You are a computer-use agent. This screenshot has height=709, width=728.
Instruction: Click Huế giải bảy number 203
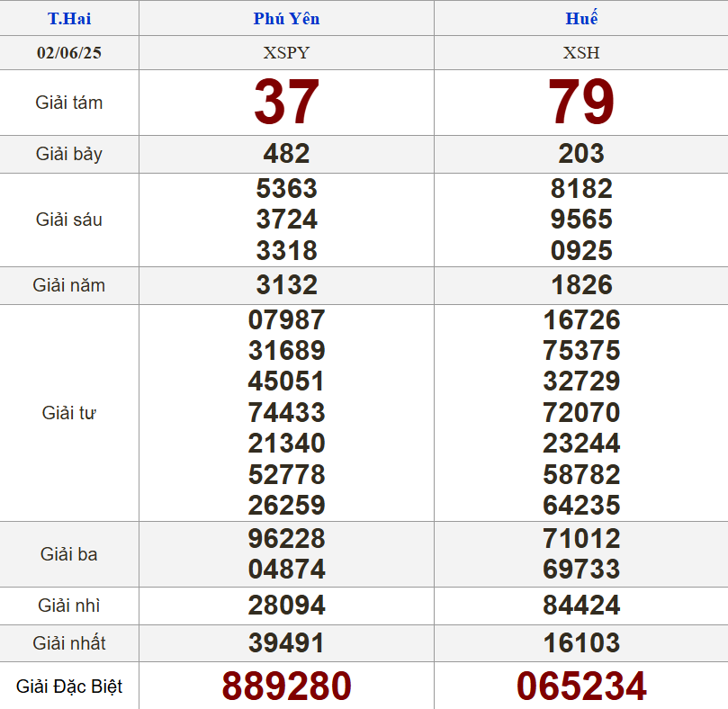pos(581,154)
